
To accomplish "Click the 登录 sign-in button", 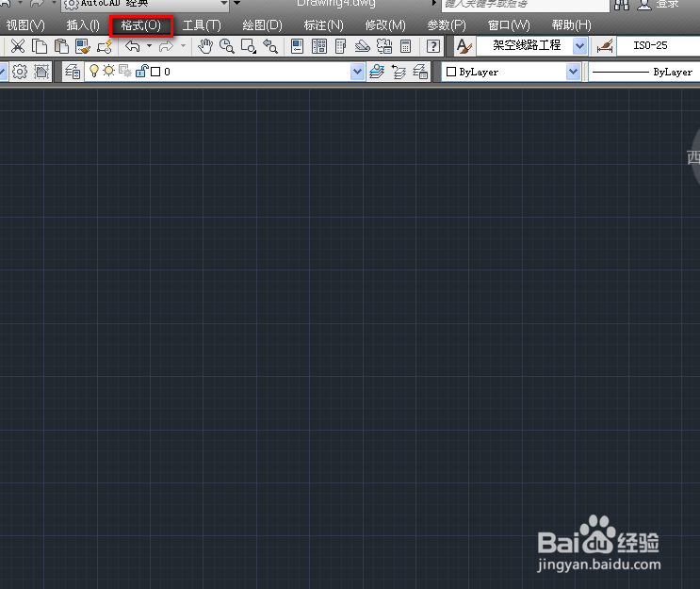I will (x=667, y=4).
